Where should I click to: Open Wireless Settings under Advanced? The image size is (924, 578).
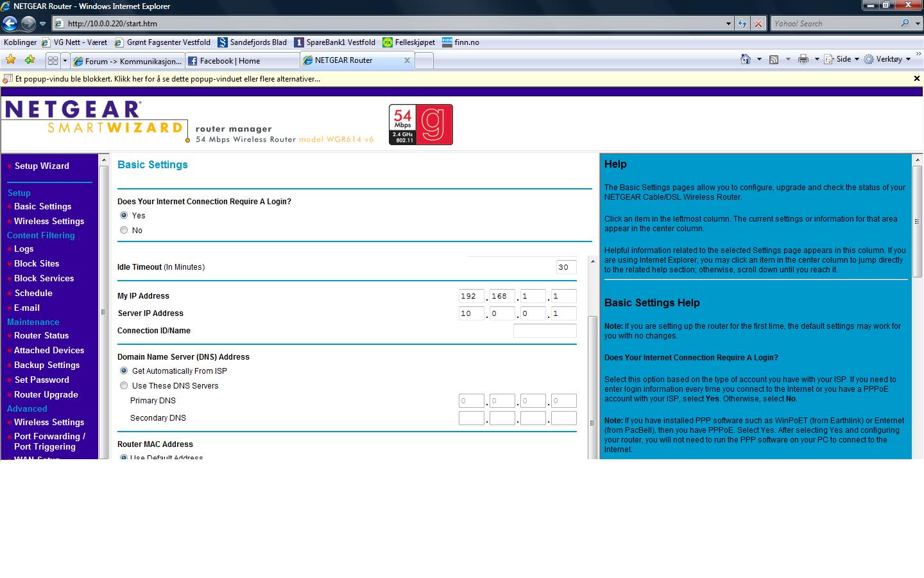coord(49,422)
